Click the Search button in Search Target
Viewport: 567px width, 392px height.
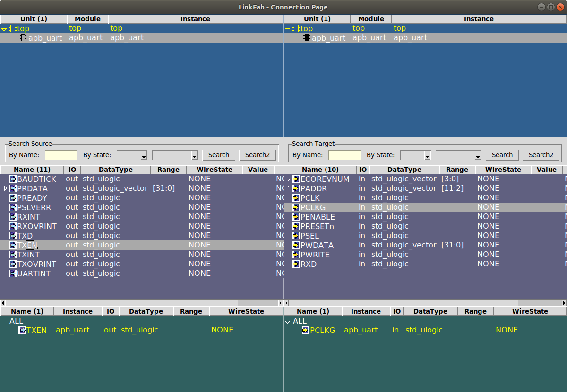pyautogui.click(x=502, y=155)
